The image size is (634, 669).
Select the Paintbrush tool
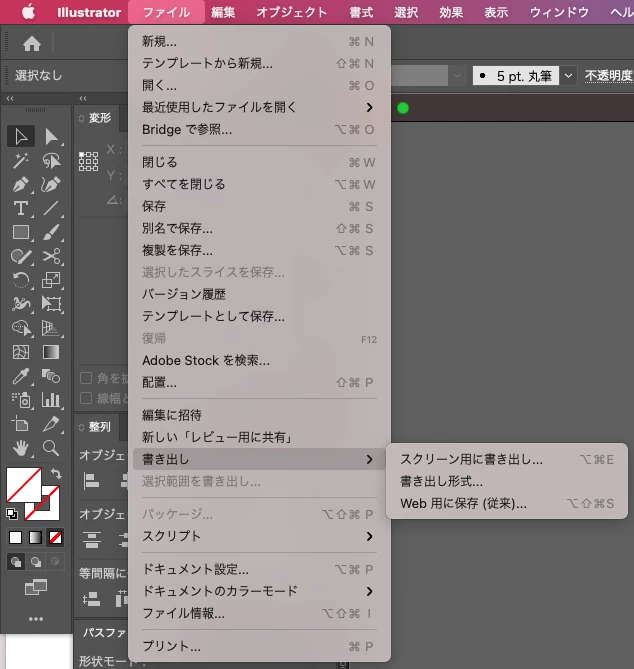pyautogui.click(x=51, y=232)
